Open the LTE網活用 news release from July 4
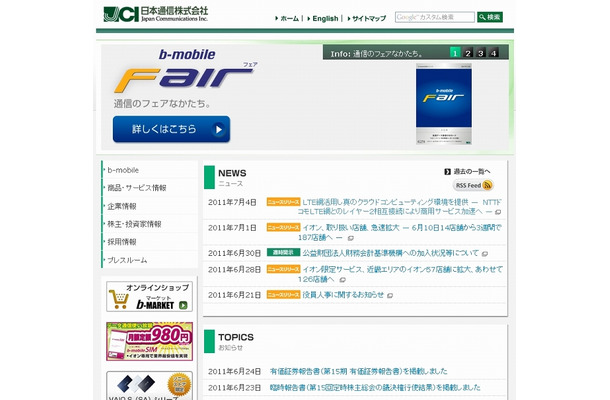 click(x=400, y=207)
